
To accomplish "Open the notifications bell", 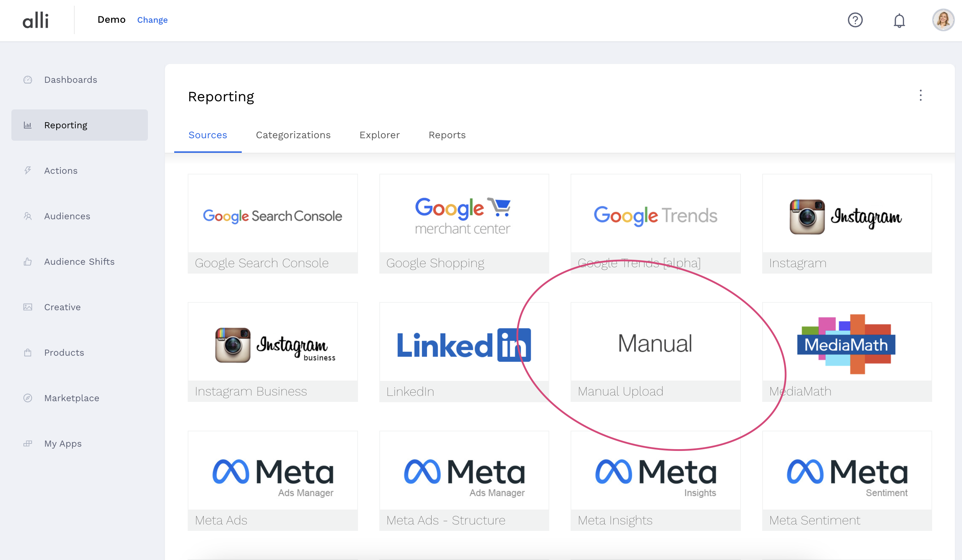I will pos(899,20).
